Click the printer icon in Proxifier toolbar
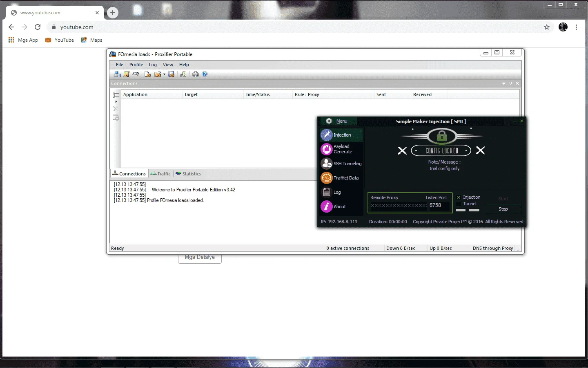This screenshot has height=368, width=588. [196, 74]
